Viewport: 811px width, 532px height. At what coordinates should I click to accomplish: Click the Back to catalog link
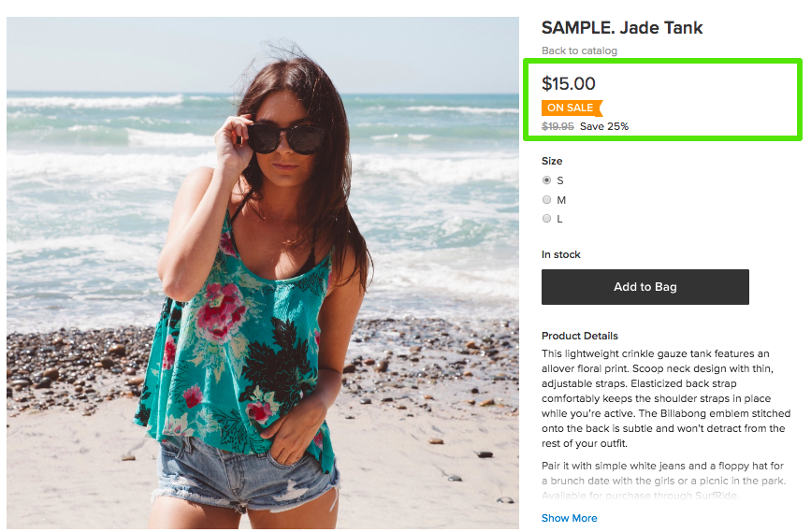(x=579, y=50)
